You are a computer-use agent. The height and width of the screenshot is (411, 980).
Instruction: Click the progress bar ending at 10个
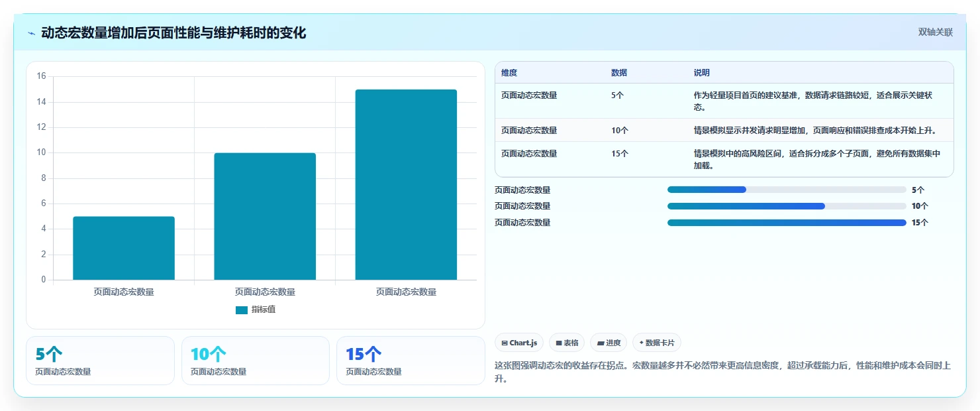(787, 206)
